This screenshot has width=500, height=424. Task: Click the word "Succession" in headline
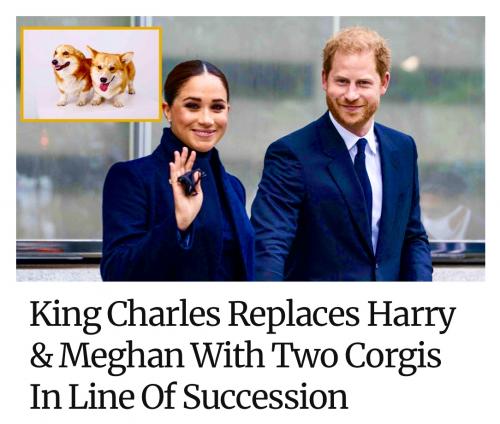(266, 397)
